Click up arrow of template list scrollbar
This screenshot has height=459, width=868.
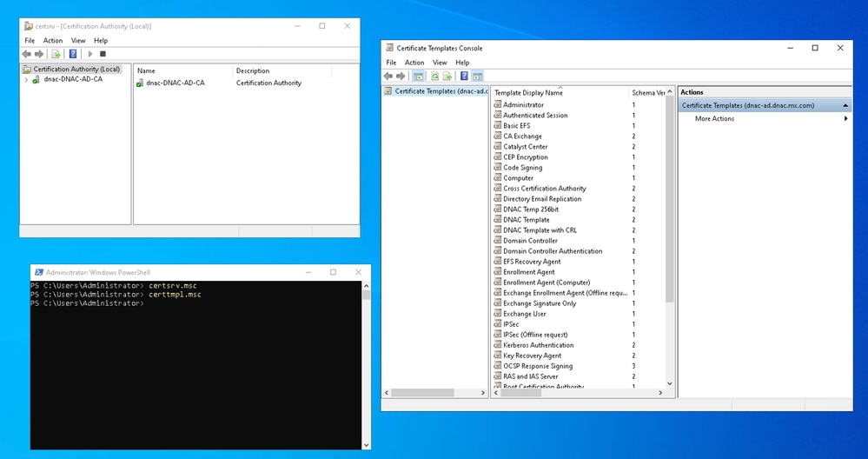click(x=669, y=92)
